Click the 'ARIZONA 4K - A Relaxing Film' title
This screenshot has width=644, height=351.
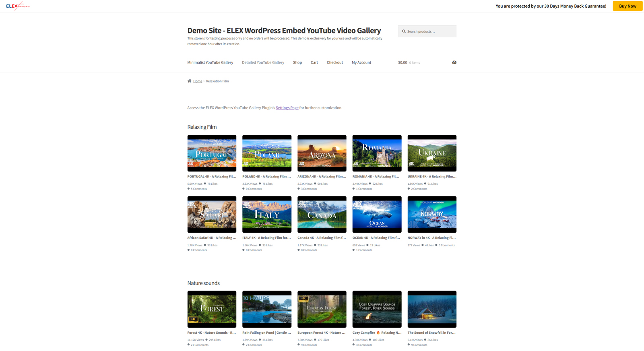[322, 177]
